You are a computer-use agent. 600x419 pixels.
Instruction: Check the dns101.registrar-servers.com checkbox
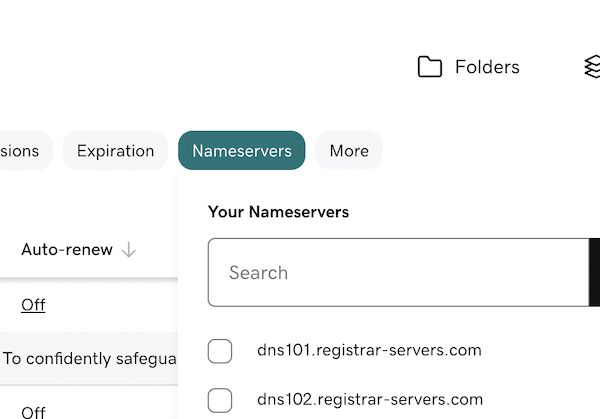[220, 351]
